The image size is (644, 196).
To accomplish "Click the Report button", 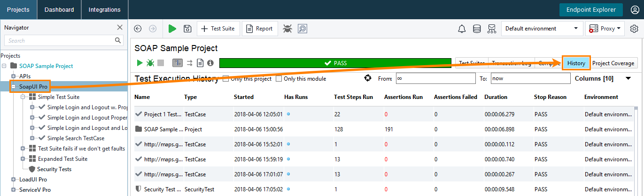I will click(x=260, y=29).
